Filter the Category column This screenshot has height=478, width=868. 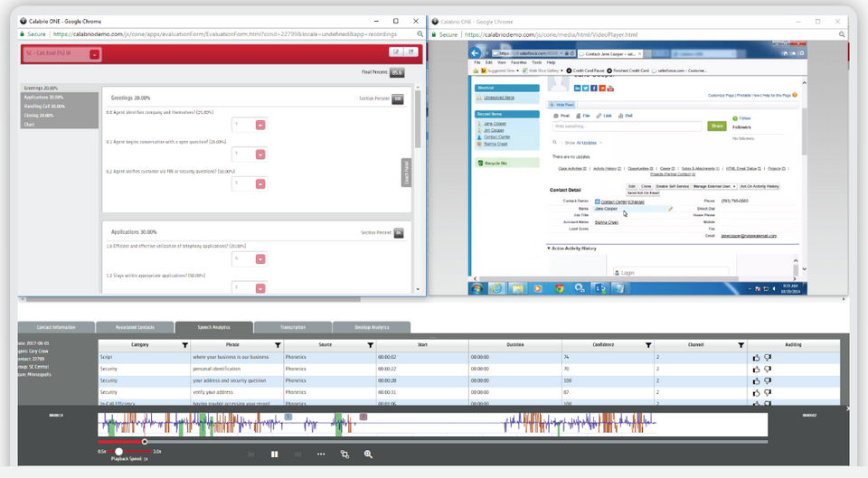[184, 345]
